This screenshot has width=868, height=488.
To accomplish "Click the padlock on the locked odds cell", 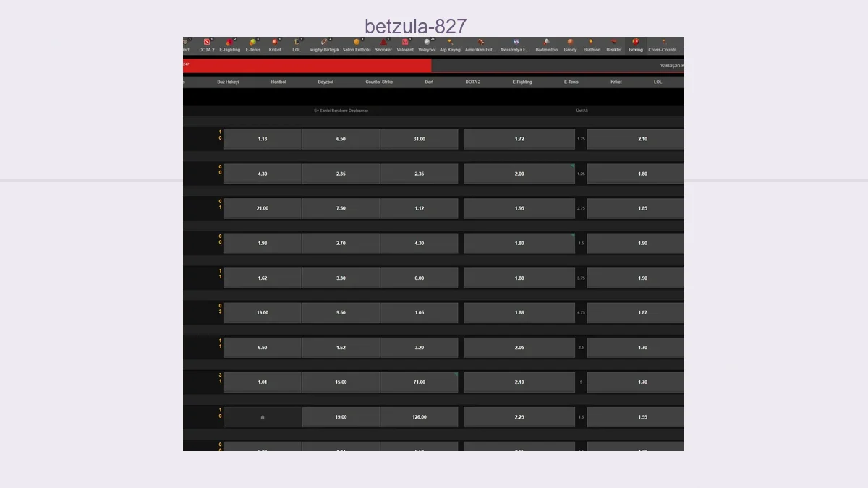I will [263, 417].
